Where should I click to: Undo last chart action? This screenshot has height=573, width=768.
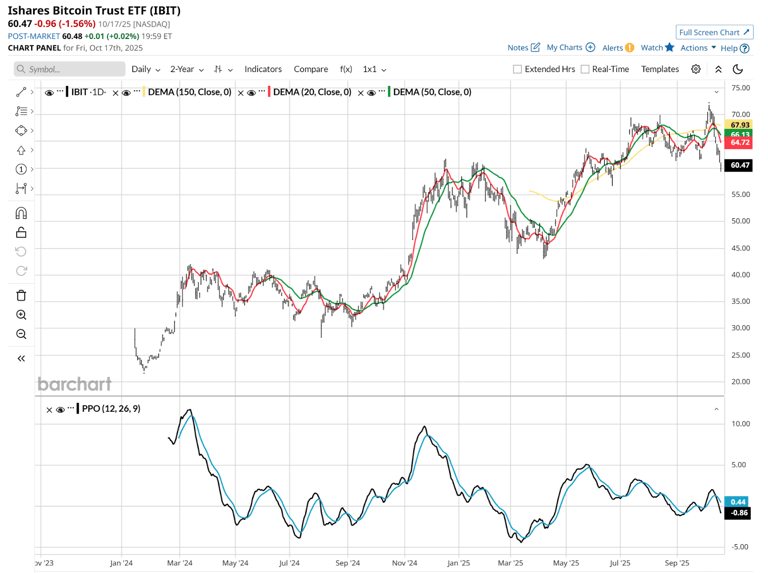pyautogui.click(x=21, y=251)
